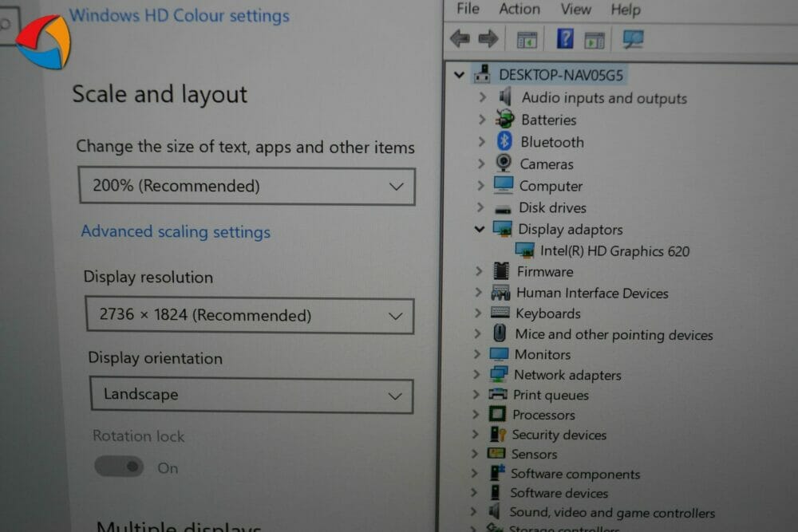798x532 pixels.
Task: Select the Computer label in device tree
Action: coord(551,186)
